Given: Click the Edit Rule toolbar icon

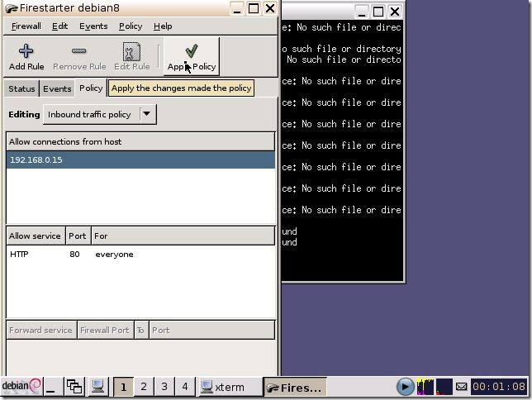Looking at the screenshot, I should pos(131,51).
